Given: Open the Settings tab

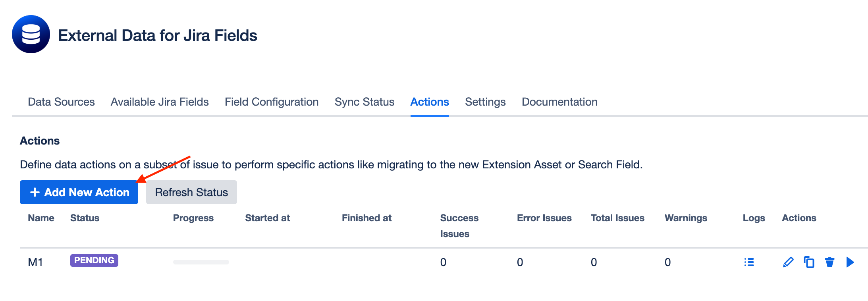Looking at the screenshot, I should click(485, 102).
